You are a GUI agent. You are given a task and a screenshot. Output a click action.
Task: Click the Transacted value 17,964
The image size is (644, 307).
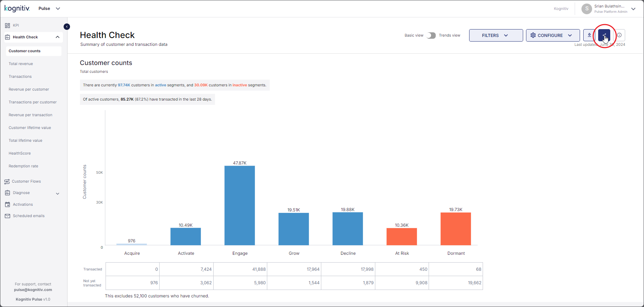coord(313,269)
